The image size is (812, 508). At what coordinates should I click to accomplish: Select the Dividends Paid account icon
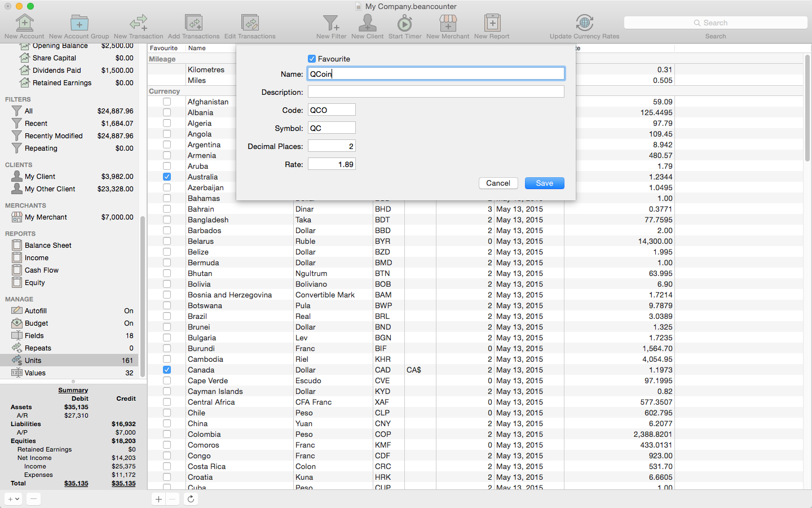click(24, 70)
